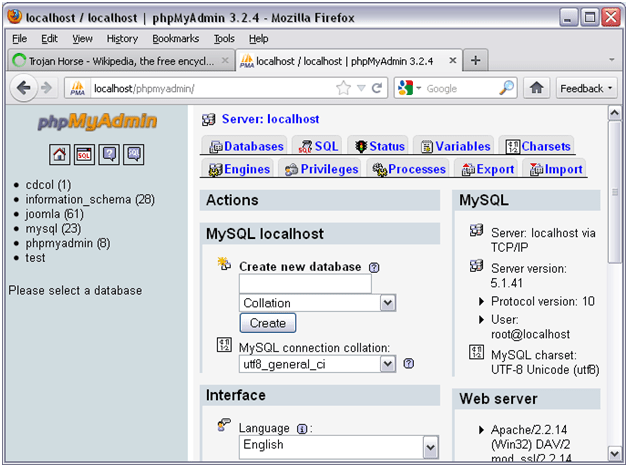The image size is (628, 467).
Task: Open the Bookmarks menu in Firefox
Action: pyautogui.click(x=176, y=38)
